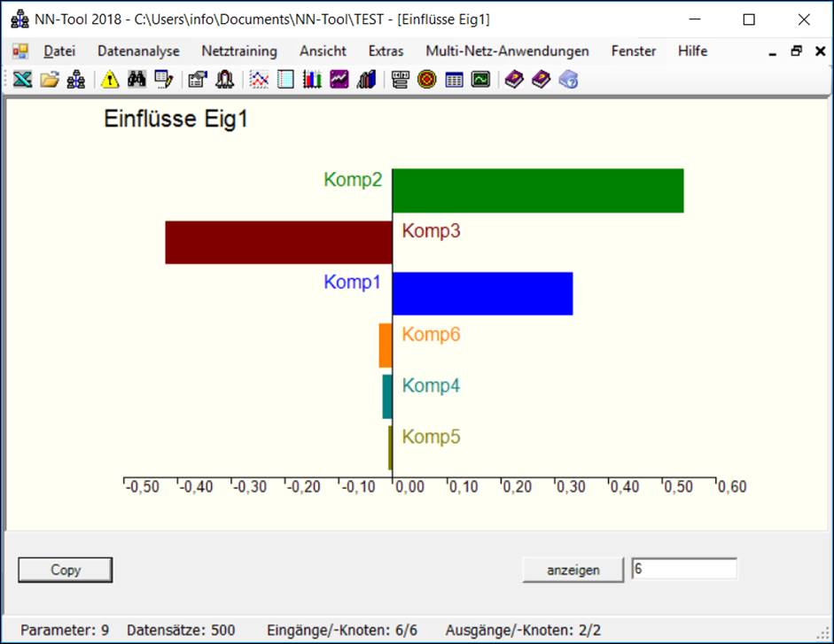Click the green oscilloscope monitor icon
Screen dimensions: 834x644
(479, 80)
